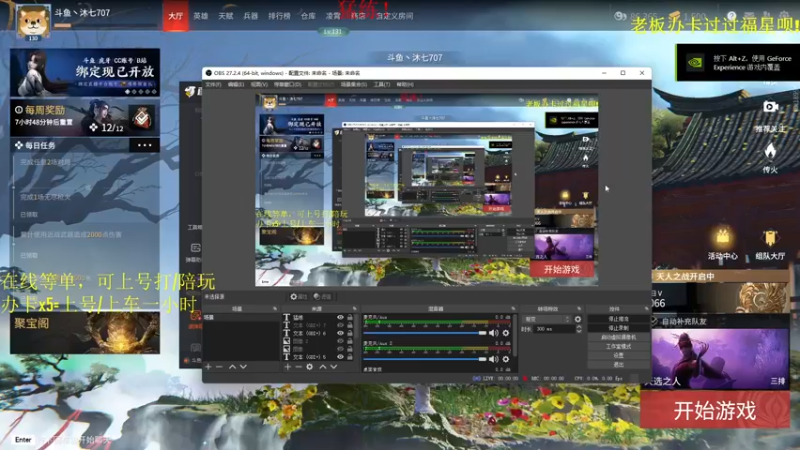This screenshot has width=800, height=450.
Task: Open the 传火 flame icon in game
Action: pyautogui.click(x=770, y=152)
